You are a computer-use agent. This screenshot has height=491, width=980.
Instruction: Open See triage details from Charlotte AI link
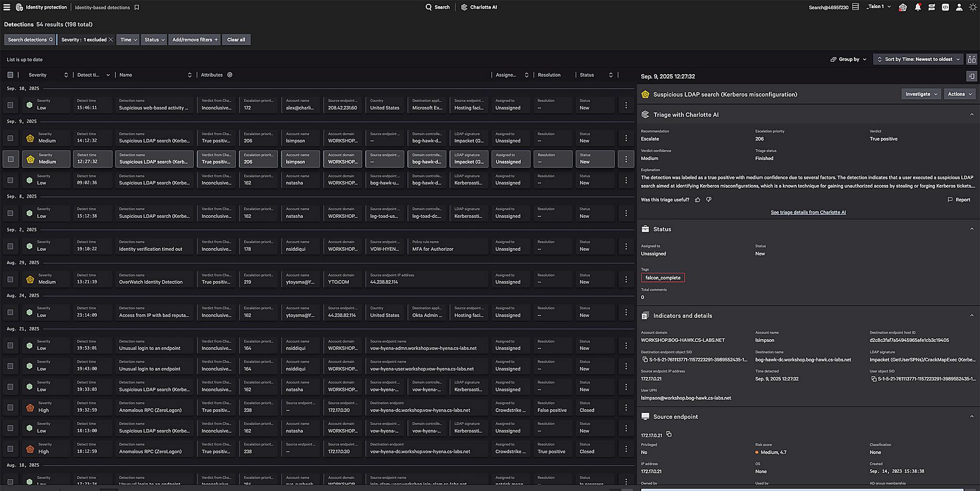click(808, 212)
